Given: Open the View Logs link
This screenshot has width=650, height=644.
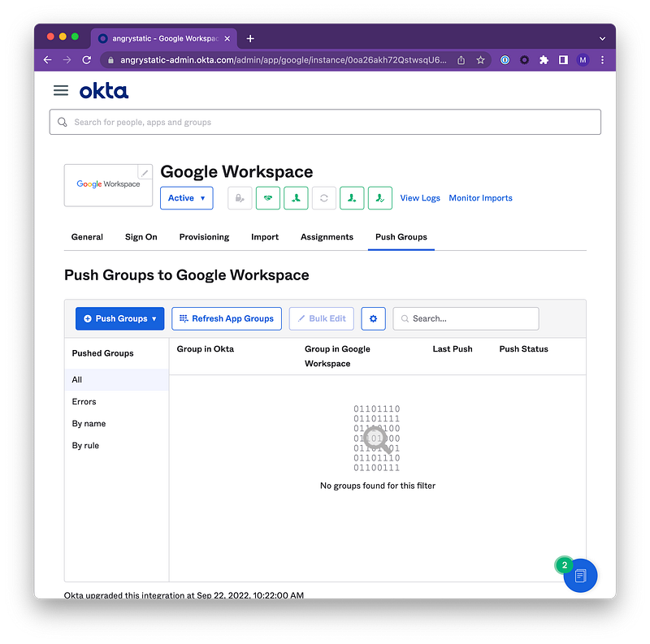Looking at the screenshot, I should pos(420,198).
